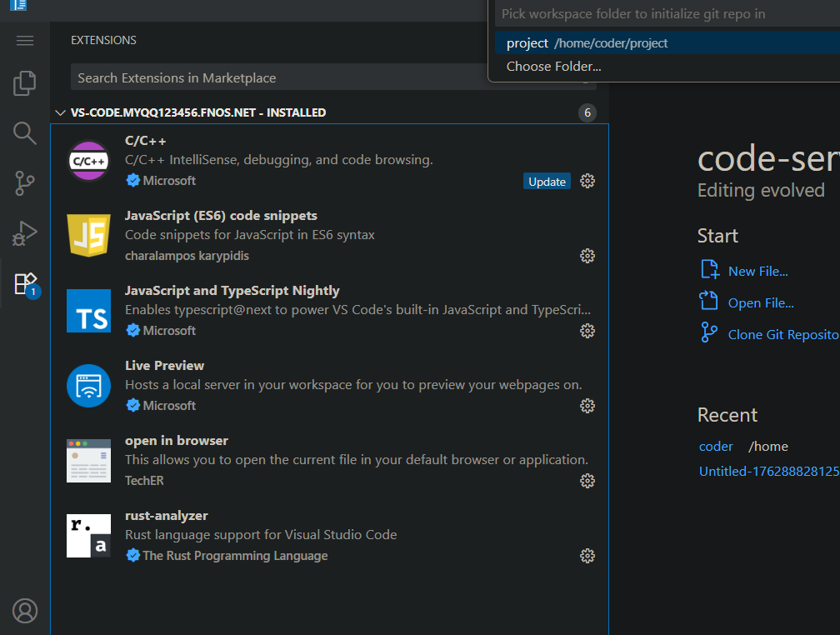Open the Search view icon

(x=25, y=133)
